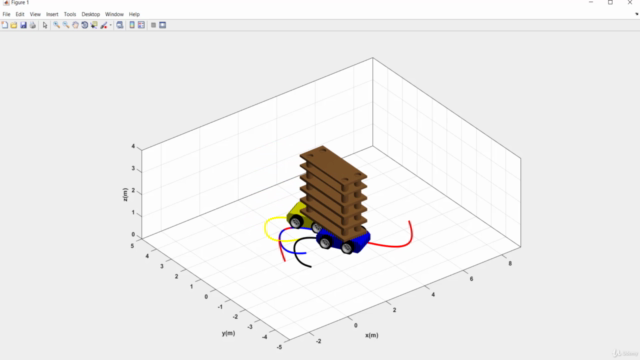Click the dock figure arrow at top right

(x=636, y=14)
